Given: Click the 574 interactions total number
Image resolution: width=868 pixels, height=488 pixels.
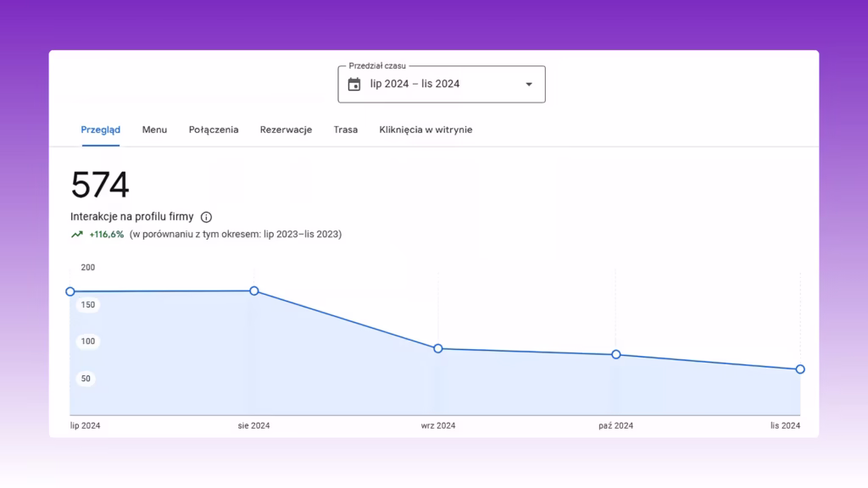Looking at the screenshot, I should pyautogui.click(x=100, y=185).
